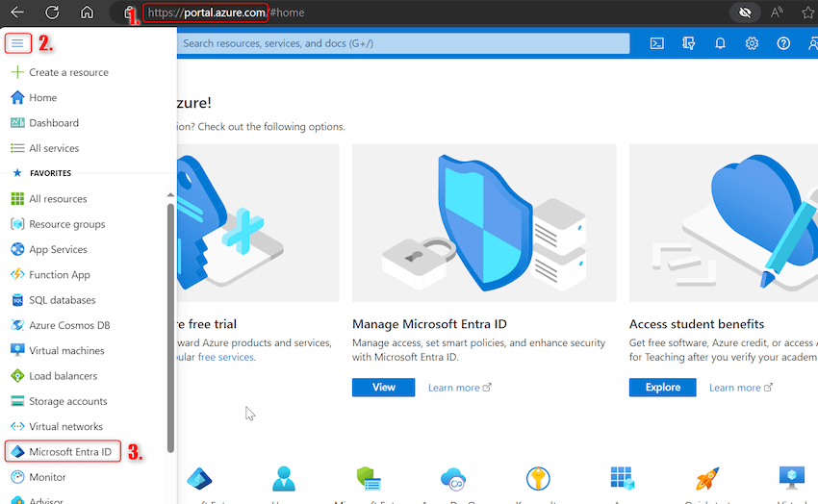Viewport: 818px width, 504px height.
Task: Click the Function App lightning icon
Action: point(17,274)
